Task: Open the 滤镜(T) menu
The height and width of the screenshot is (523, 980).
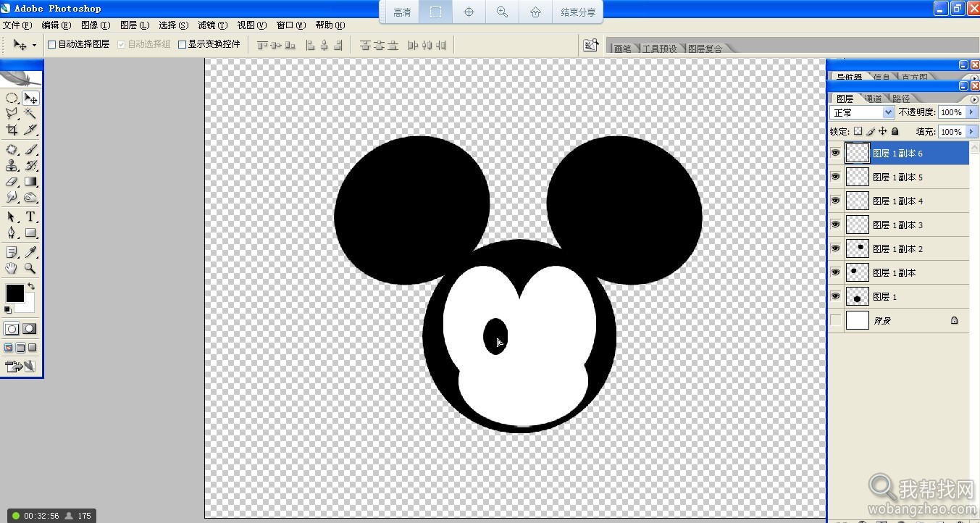Action: pos(212,25)
